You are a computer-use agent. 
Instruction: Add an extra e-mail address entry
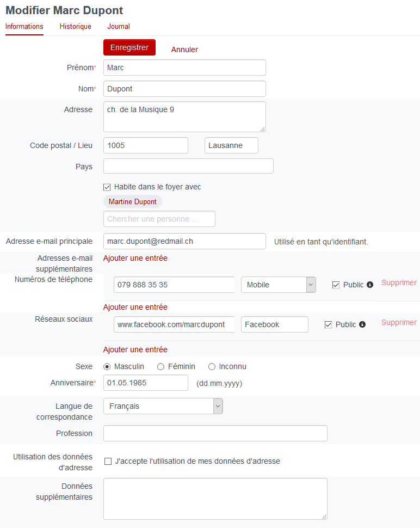135,258
